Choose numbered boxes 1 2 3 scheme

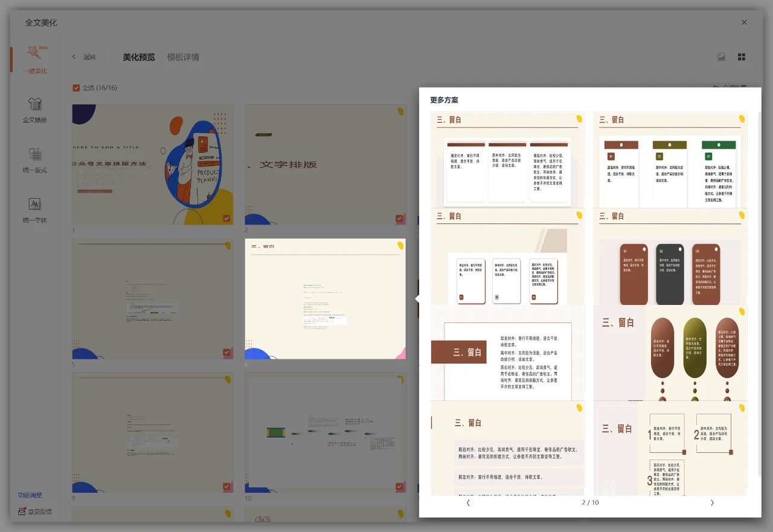click(670, 447)
